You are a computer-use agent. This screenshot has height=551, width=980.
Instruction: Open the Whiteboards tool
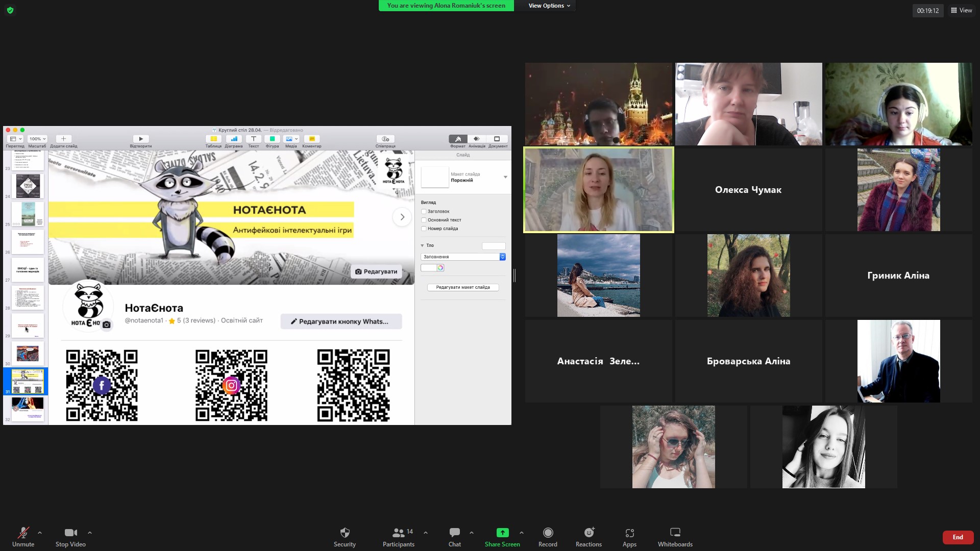pos(675,537)
